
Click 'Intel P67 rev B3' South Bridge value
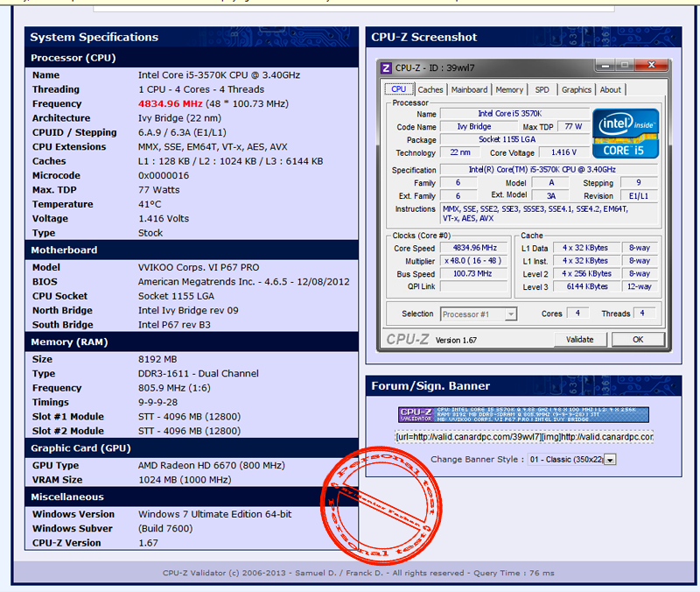click(x=174, y=325)
